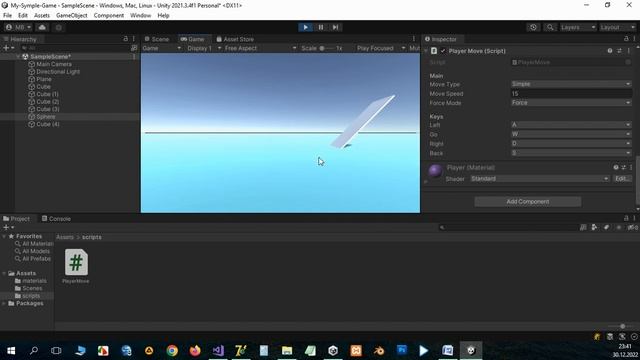The image size is (640, 360).
Task: Open Player Move preset settings icon
Action: point(619,51)
